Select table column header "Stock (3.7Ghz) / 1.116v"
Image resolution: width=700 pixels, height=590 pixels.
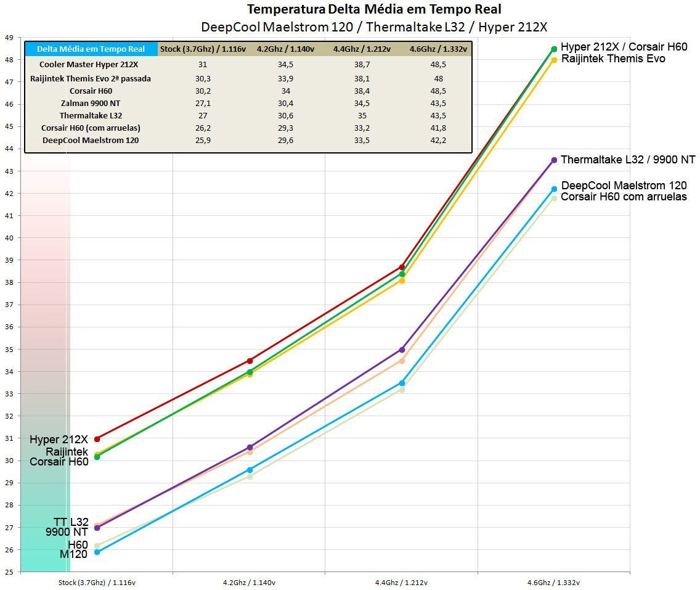coord(203,49)
